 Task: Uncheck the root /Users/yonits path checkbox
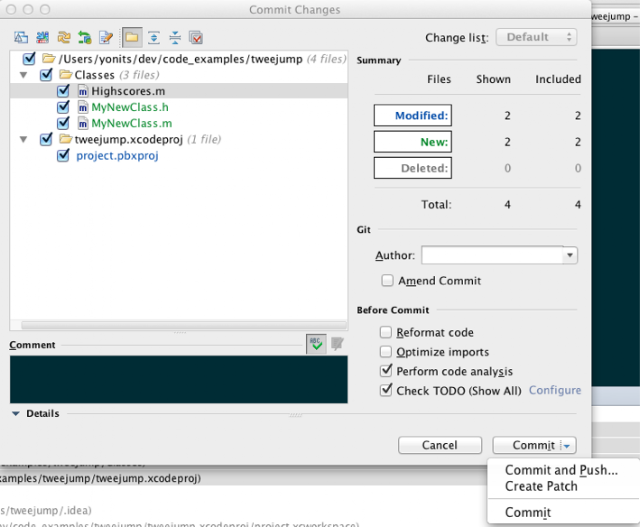[29, 58]
